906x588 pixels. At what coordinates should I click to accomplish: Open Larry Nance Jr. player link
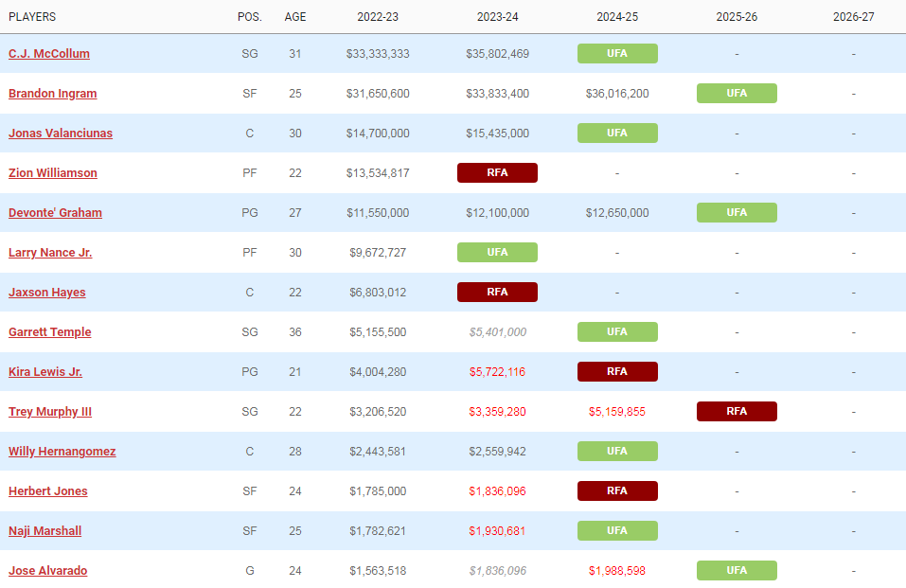pyautogui.click(x=50, y=253)
